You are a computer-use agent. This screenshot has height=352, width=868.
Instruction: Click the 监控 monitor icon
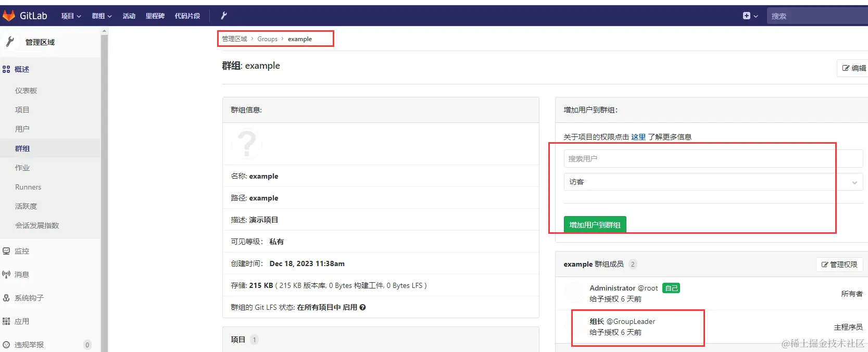(6, 251)
